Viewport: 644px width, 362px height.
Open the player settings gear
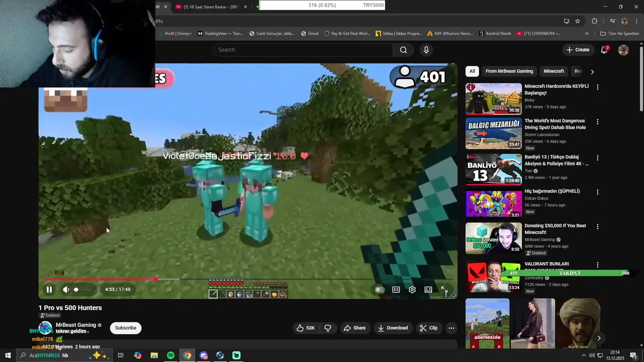pos(412,290)
